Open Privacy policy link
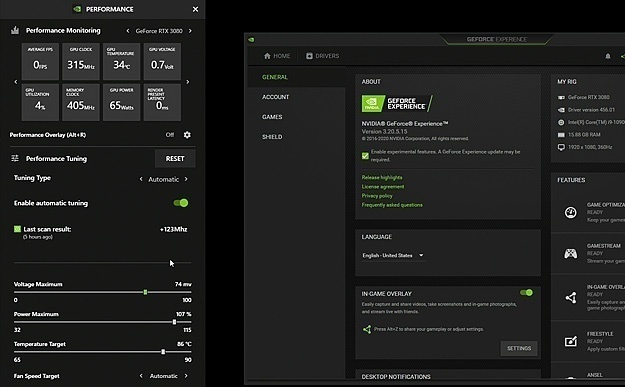 [377, 196]
